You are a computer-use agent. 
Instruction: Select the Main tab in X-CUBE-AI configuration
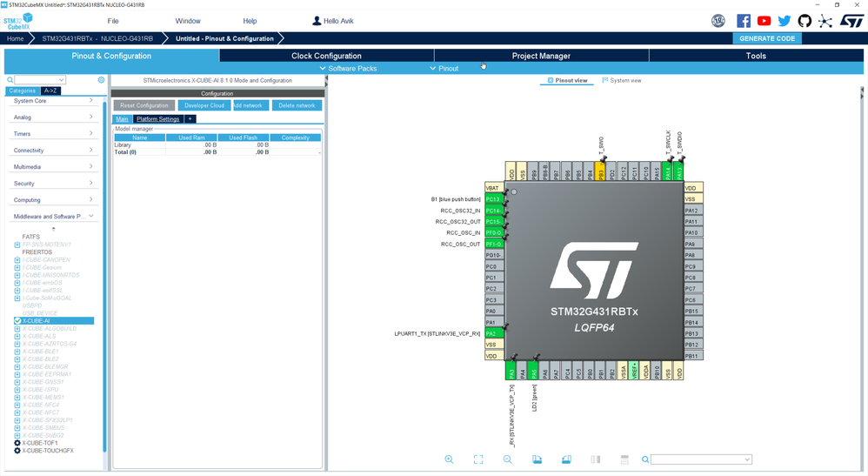click(122, 119)
